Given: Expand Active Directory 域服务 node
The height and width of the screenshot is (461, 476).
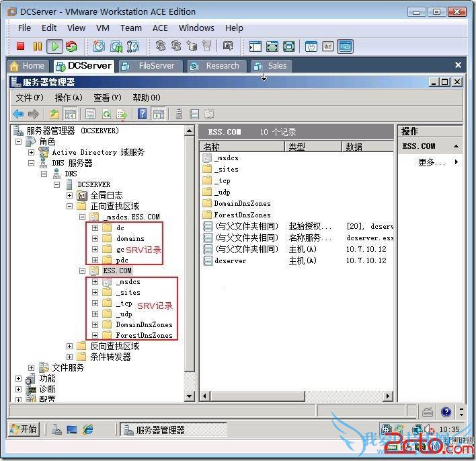Looking at the screenshot, I should coord(32,152).
